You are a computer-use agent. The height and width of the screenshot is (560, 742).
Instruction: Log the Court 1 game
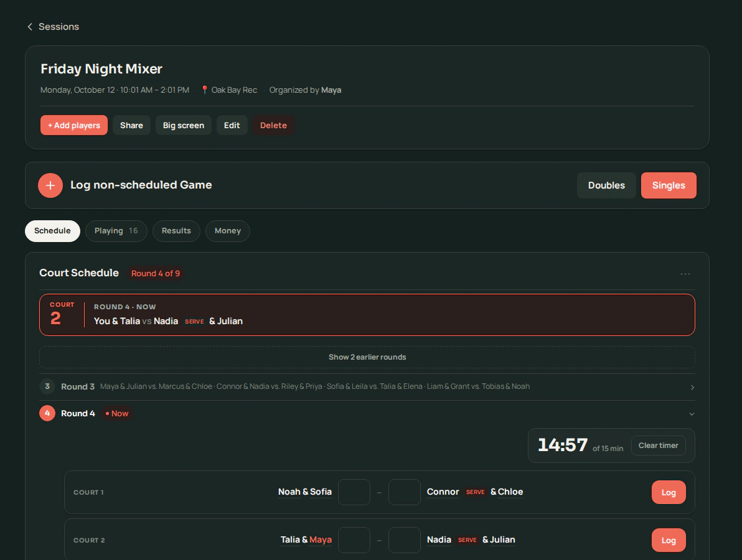668,492
